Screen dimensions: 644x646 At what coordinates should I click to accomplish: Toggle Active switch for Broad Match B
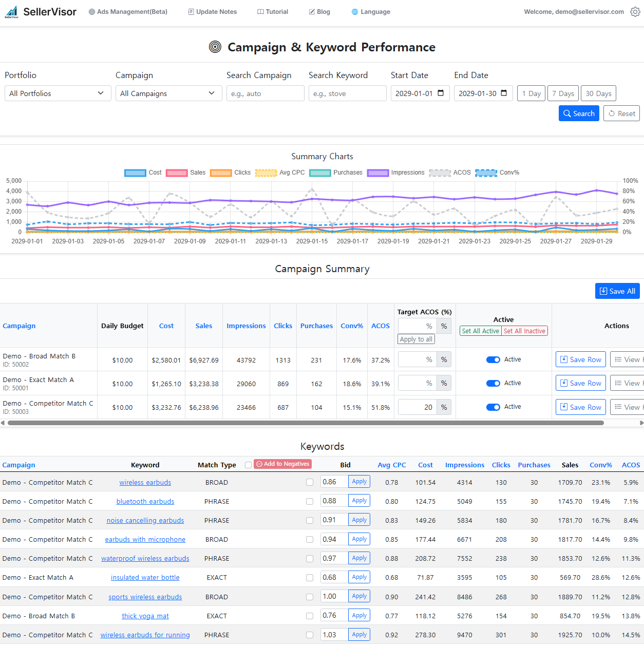(x=493, y=359)
